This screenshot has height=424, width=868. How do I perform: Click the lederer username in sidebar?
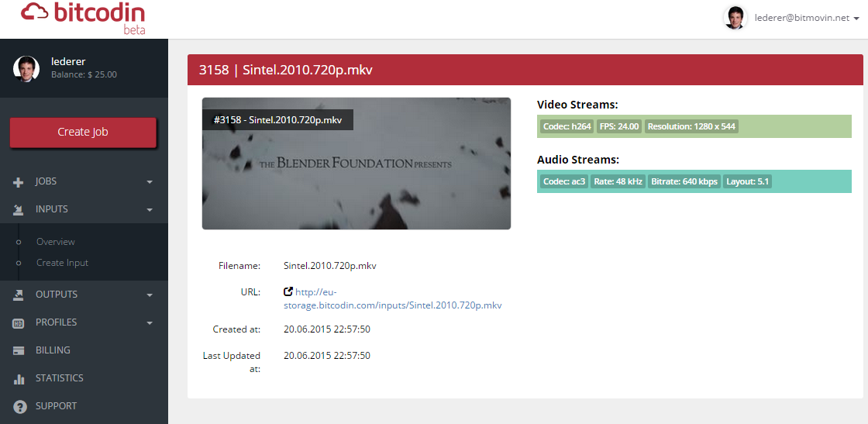click(68, 61)
